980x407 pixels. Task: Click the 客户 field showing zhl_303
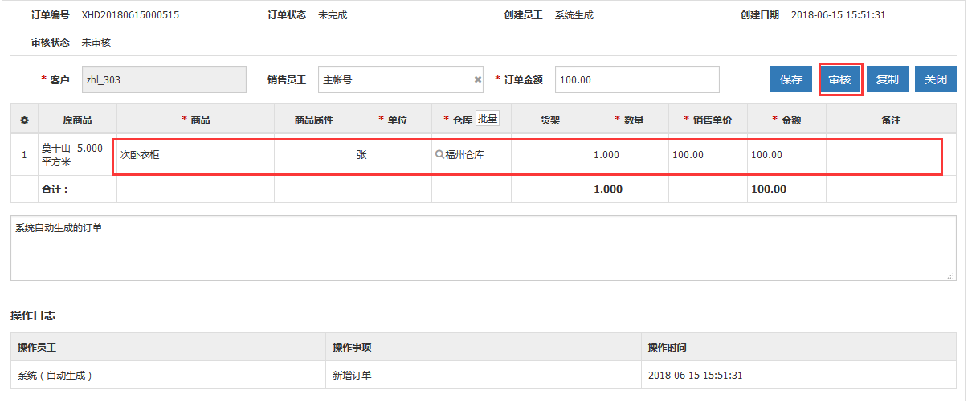[164, 79]
